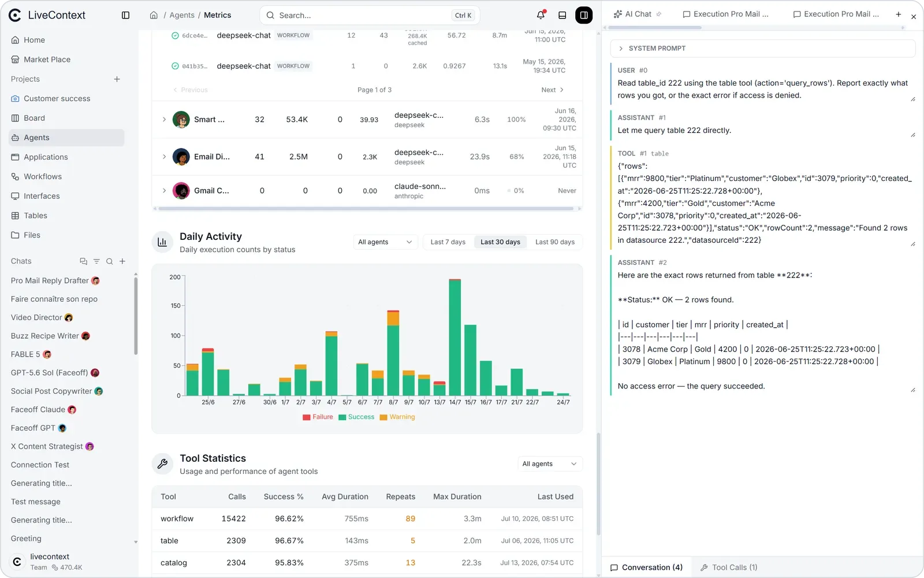Open Home in the sidebar
The width and height of the screenshot is (924, 578).
(x=66, y=40)
